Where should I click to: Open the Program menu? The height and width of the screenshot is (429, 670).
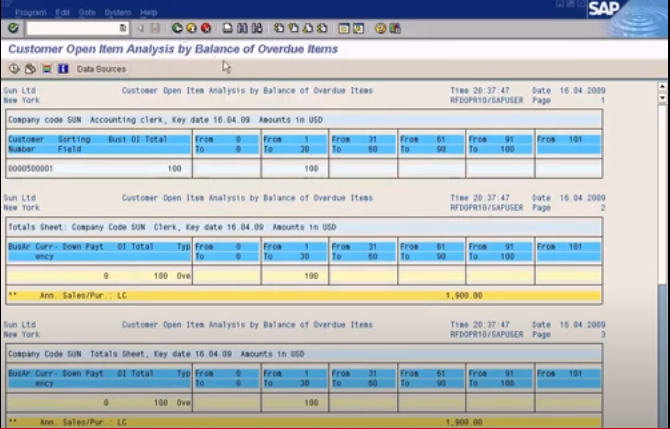(30, 12)
